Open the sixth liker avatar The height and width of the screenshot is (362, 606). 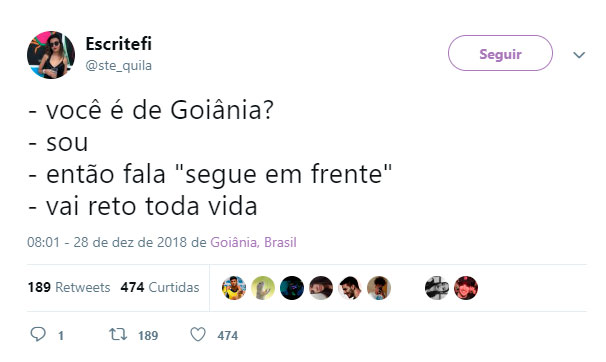point(379,288)
